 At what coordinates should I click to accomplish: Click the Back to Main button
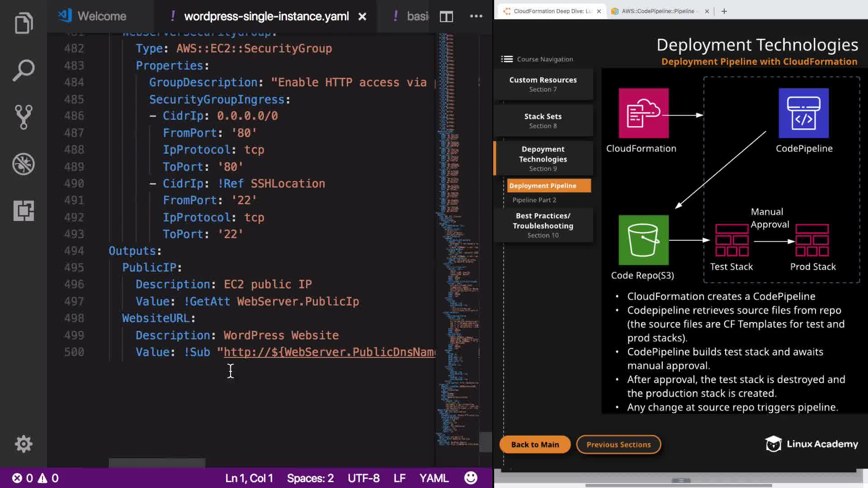pyautogui.click(x=535, y=445)
